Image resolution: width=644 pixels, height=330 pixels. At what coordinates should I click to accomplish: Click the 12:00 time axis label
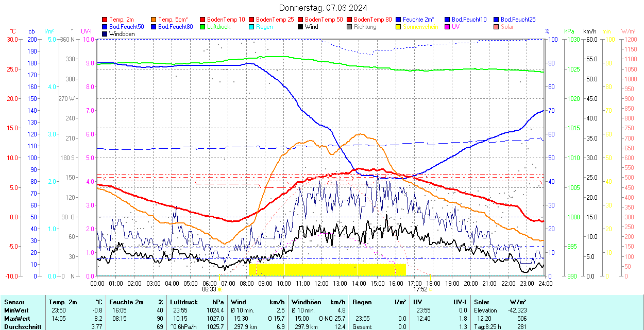point(321,283)
